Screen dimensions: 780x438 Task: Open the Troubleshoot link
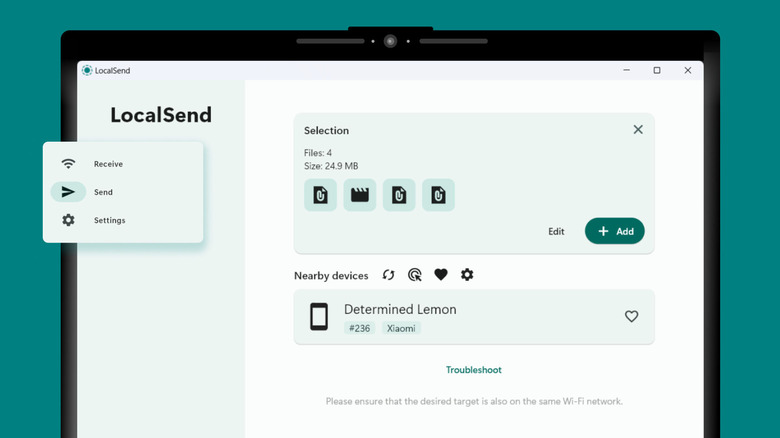click(474, 370)
